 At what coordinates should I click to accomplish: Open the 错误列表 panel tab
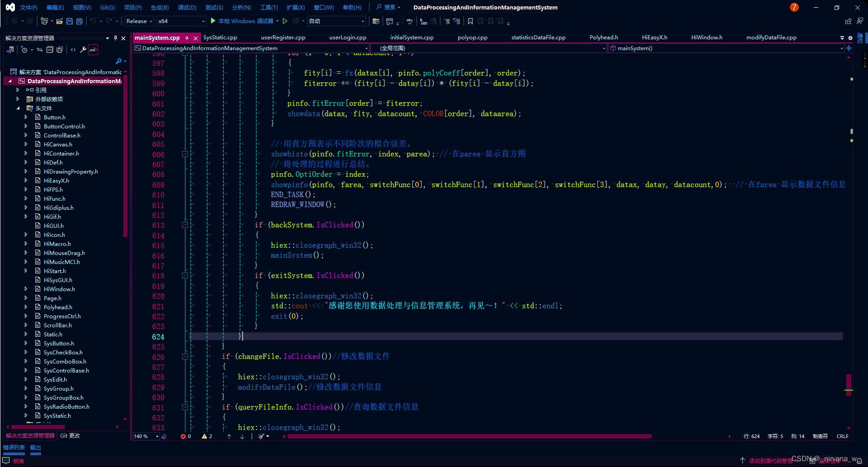click(14, 448)
